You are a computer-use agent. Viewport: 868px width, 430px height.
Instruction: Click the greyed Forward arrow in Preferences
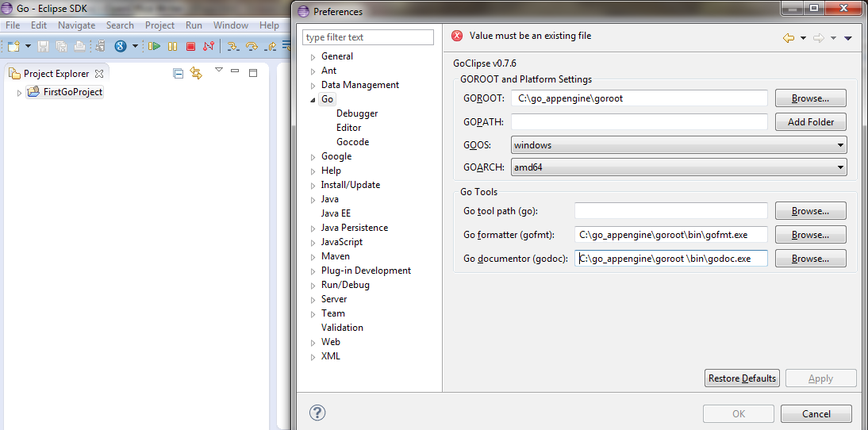(x=818, y=37)
